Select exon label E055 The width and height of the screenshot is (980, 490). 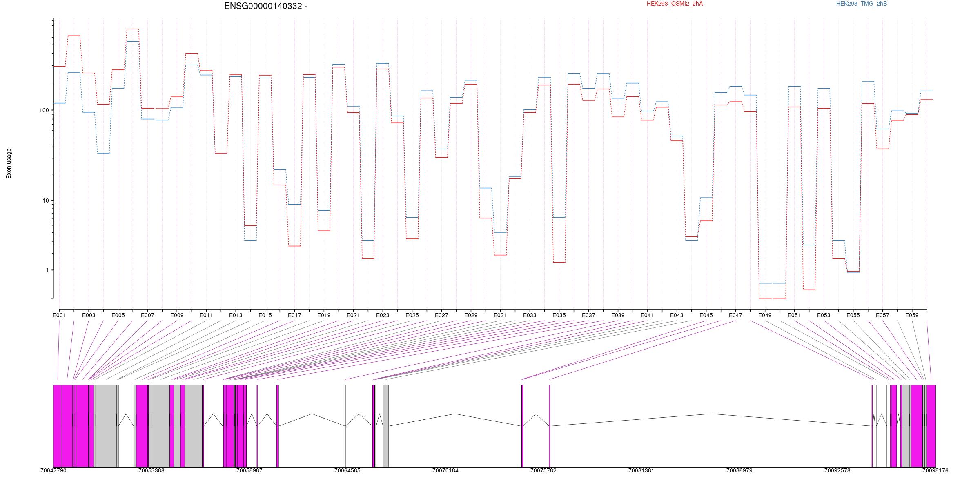pyautogui.click(x=853, y=315)
